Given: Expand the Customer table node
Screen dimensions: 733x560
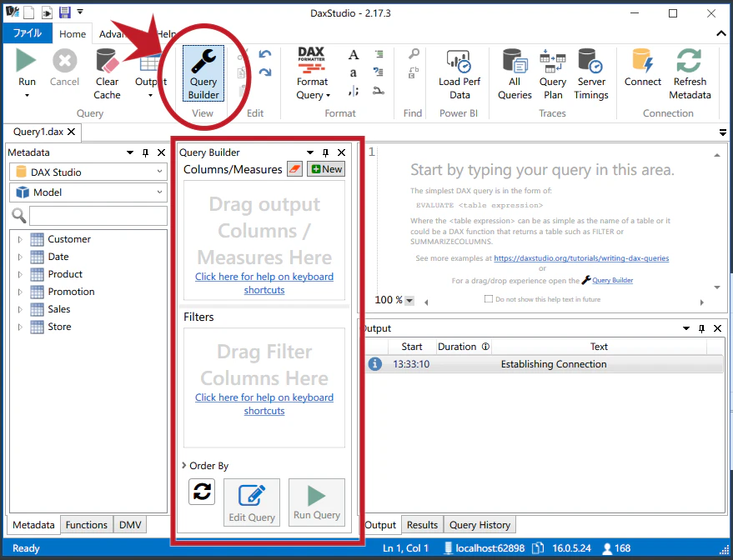Looking at the screenshot, I should (x=20, y=240).
